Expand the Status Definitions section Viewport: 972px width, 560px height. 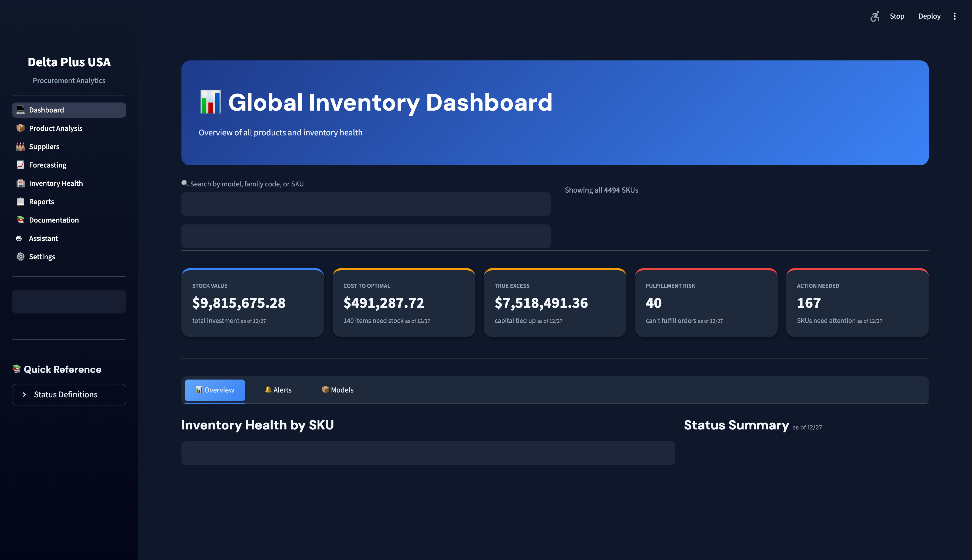coord(69,394)
